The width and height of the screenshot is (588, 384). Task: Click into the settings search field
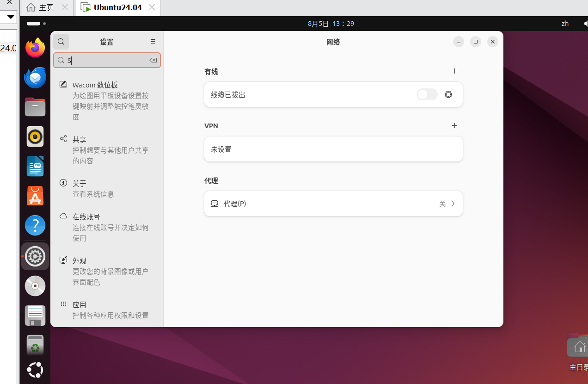(x=107, y=60)
